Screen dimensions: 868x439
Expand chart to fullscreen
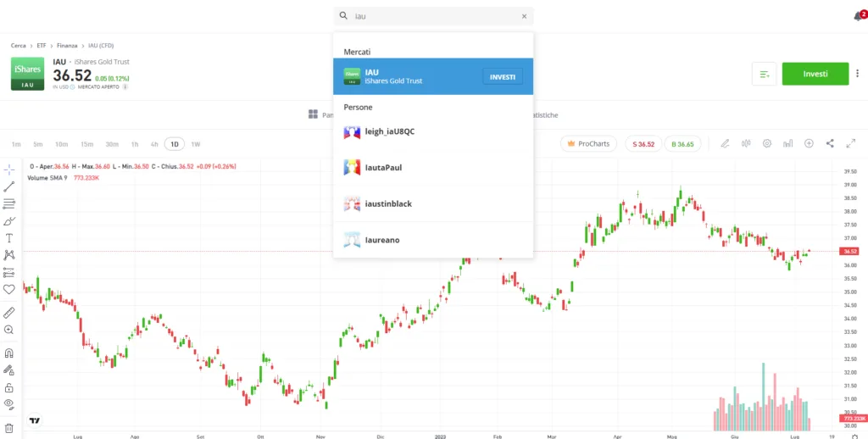(851, 144)
